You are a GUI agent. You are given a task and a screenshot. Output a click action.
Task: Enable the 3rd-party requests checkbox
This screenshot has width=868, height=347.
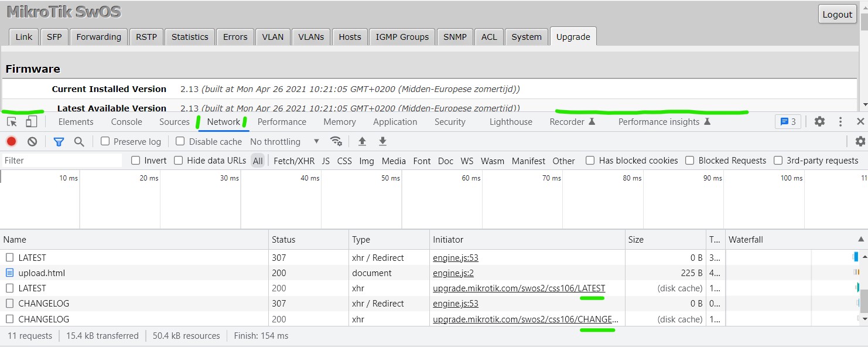[778, 161]
